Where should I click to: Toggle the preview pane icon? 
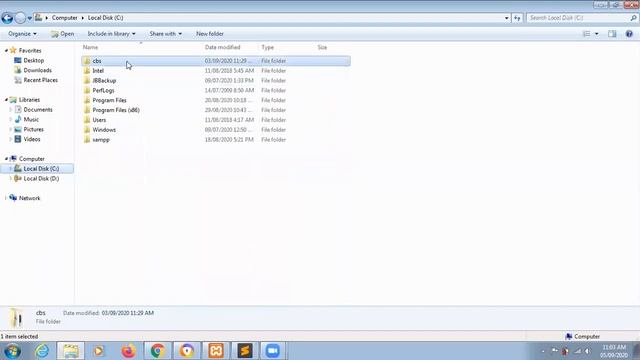click(x=612, y=34)
